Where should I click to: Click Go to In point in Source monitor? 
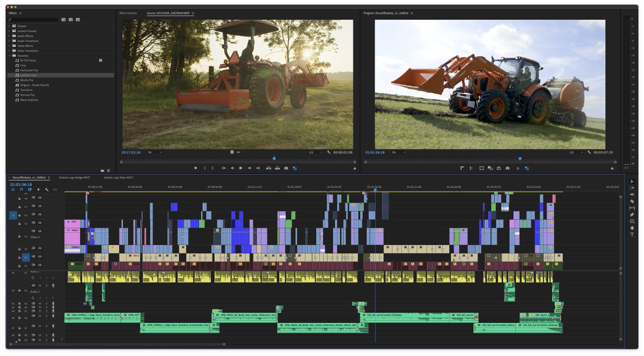pyautogui.click(x=223, y=168)
